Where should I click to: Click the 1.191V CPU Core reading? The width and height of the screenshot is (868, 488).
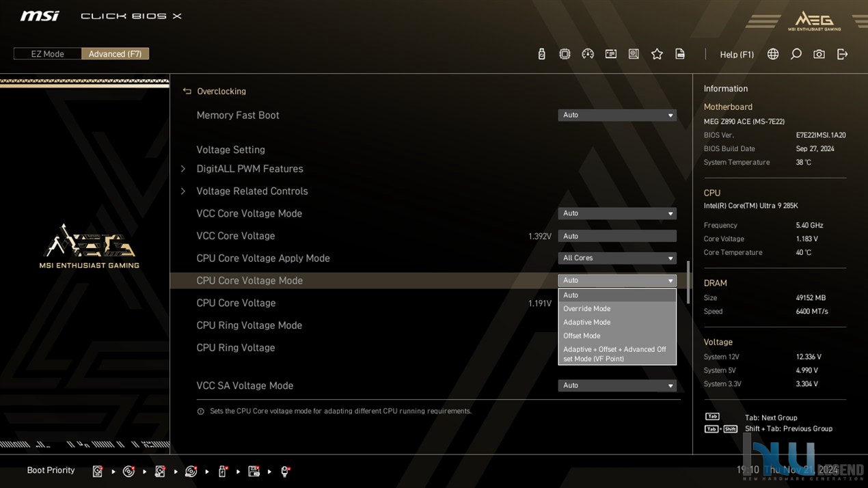point(540,303)
